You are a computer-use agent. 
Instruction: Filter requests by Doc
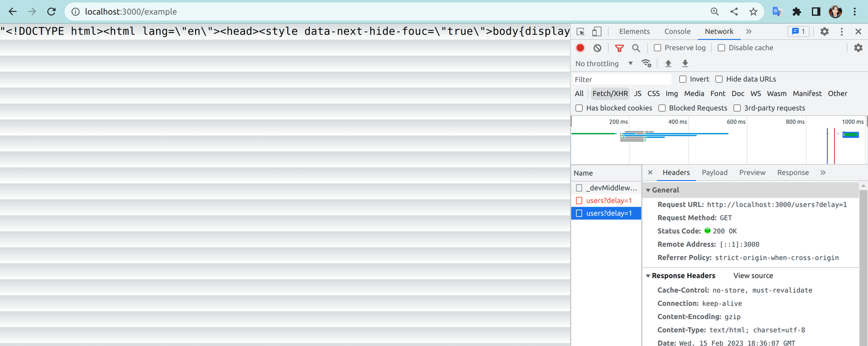click(x=738, y=94)
